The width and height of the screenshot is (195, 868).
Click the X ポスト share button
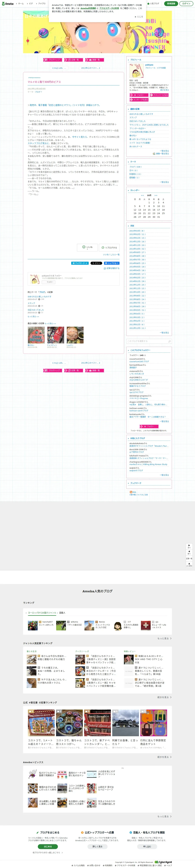click(96, 263)
